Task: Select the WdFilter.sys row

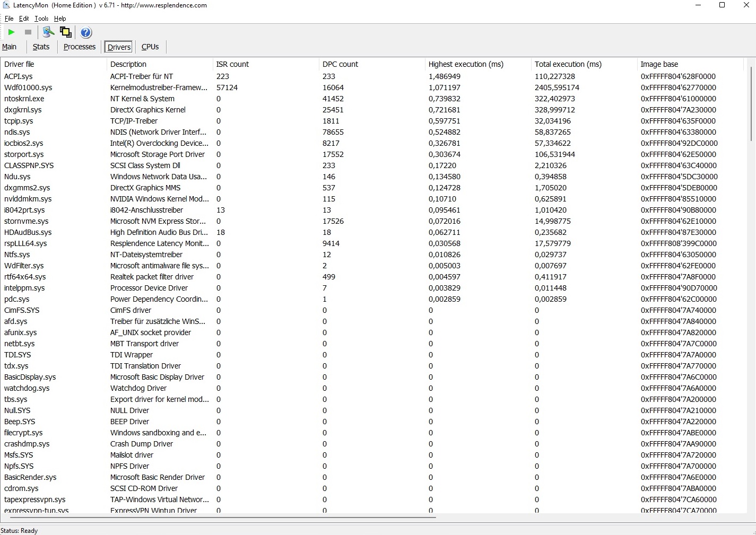Action: tap(373, 266)
